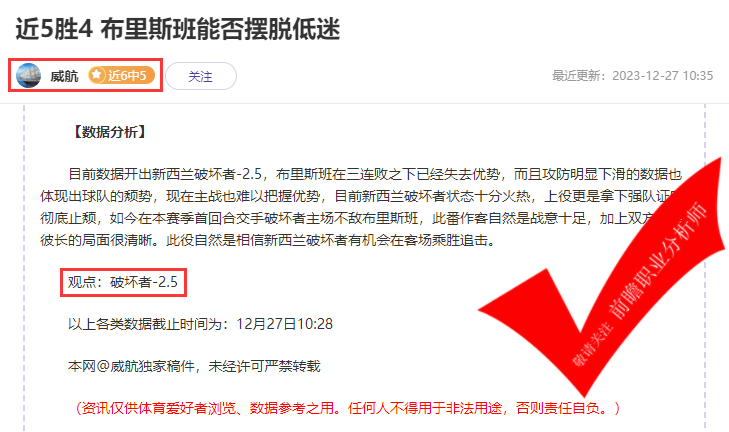Open the 威航 author name
Screen dimensions: 729x432
click(64, 76)
